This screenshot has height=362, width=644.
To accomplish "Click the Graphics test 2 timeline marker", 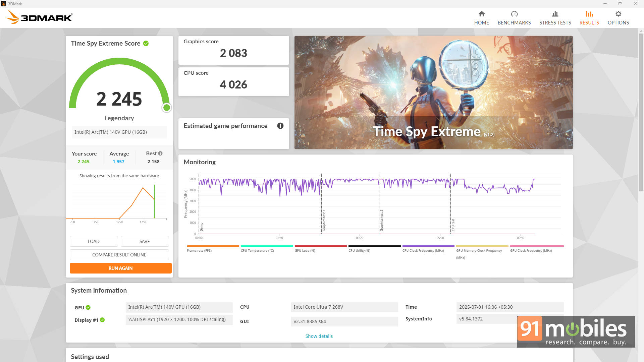I will pyautogui.click(x=381, y=221).
